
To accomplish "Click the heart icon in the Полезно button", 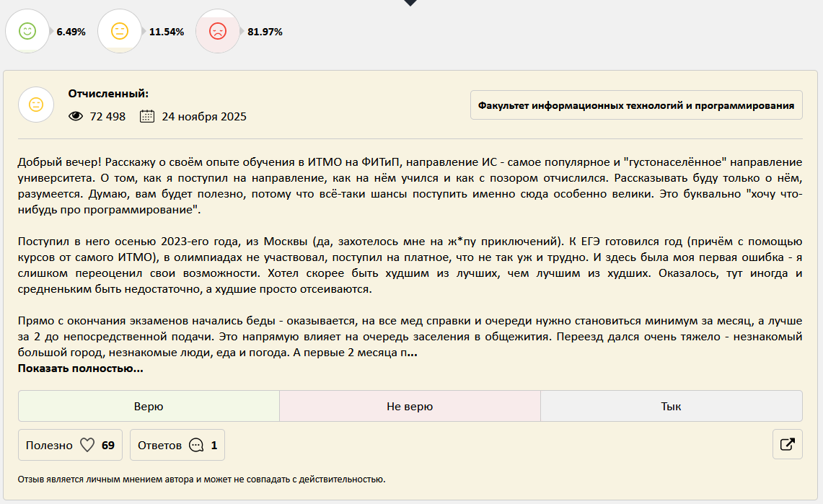I will 87,445.
